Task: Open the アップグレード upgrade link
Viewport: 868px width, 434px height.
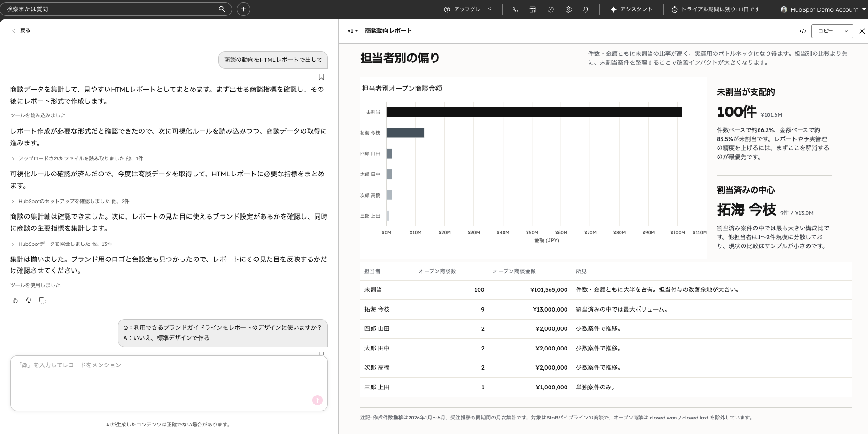Action: coord(468,9)
